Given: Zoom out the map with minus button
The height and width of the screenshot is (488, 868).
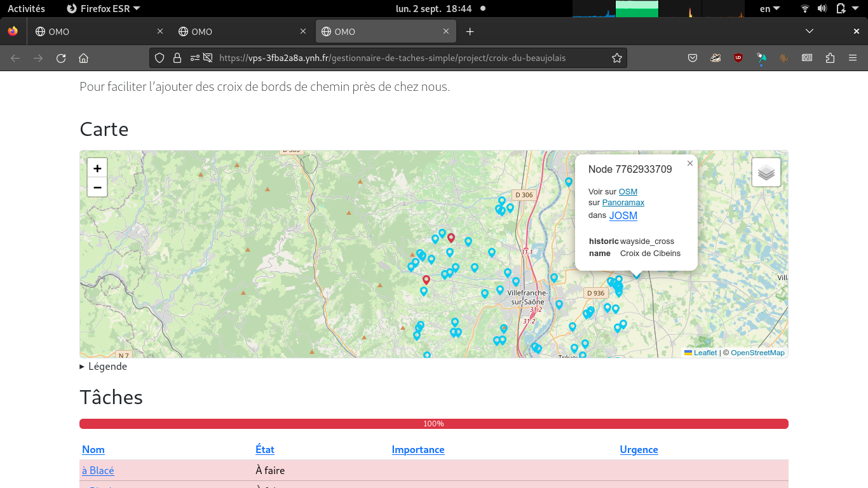Looking at the screenshot, I should pos(97,187).
